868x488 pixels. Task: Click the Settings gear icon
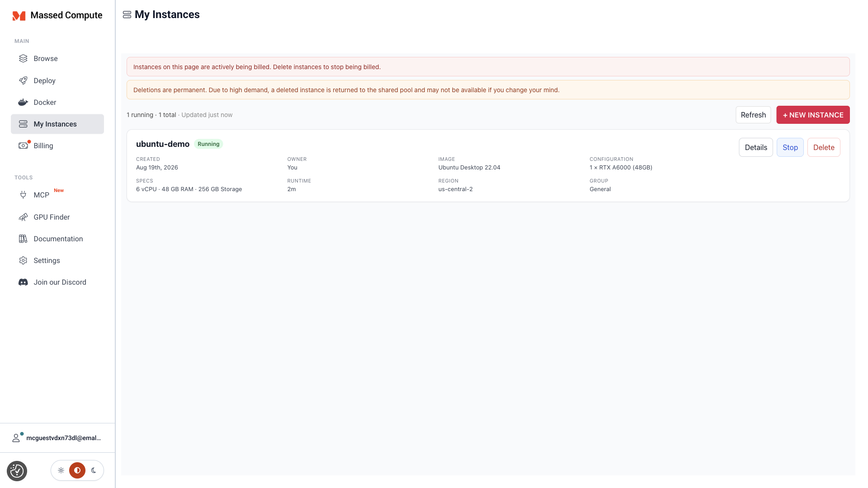tap(23, 260)
